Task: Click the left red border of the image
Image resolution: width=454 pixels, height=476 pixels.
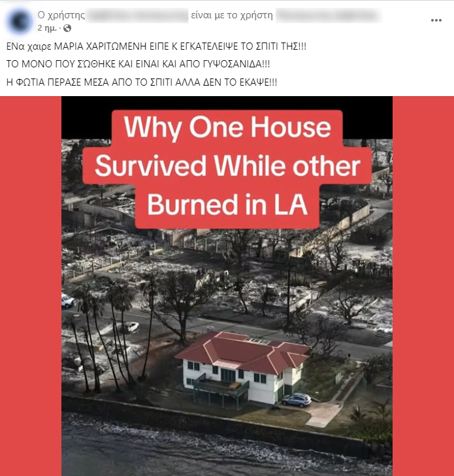Action: pos(31,286)
